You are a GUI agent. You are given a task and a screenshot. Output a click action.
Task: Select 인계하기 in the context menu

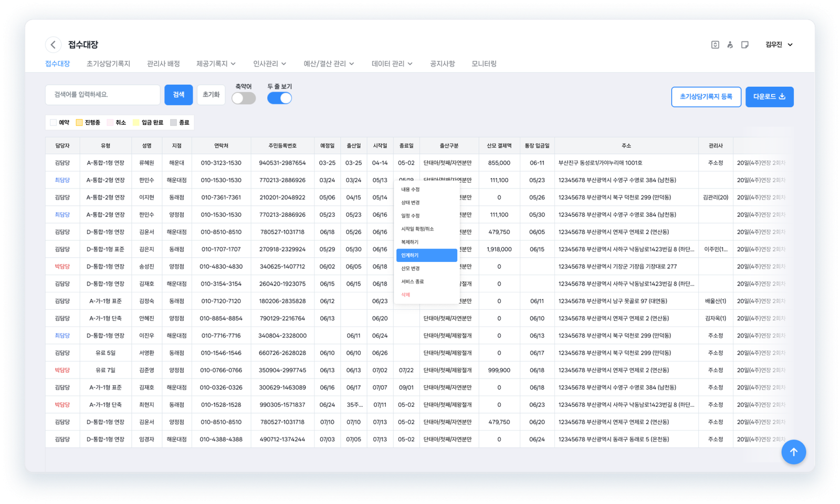tap(426, 255)
